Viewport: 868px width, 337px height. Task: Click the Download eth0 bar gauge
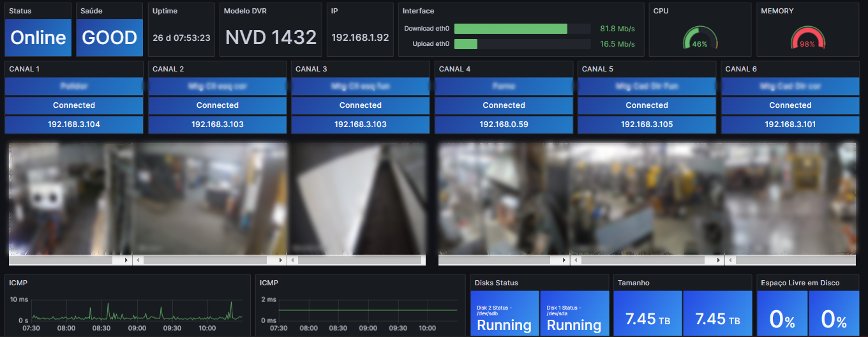point(522,29)
